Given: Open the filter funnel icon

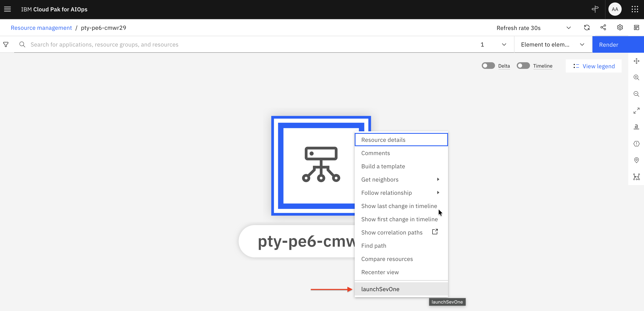Looking at the screenshot, I should (x=6, y=44).
